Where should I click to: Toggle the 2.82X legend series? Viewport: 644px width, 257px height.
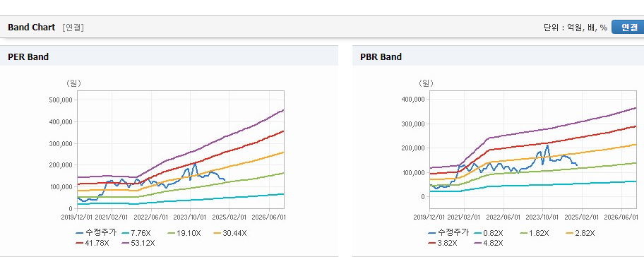580,233
